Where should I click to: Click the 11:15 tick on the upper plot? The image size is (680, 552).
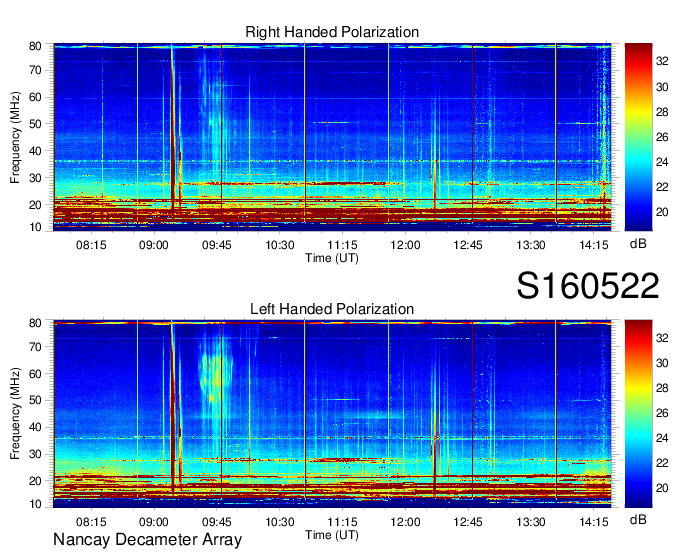click(x=343, y=245)
